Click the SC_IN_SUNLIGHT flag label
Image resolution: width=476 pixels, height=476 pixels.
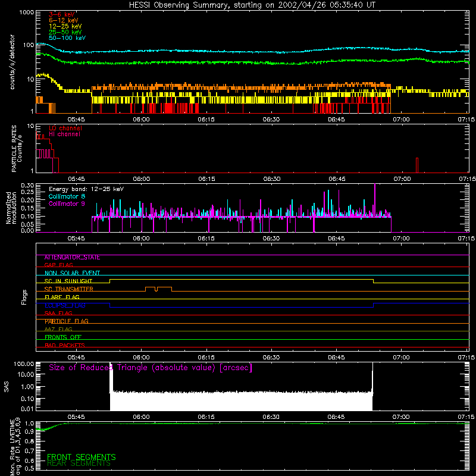(68, 281)
